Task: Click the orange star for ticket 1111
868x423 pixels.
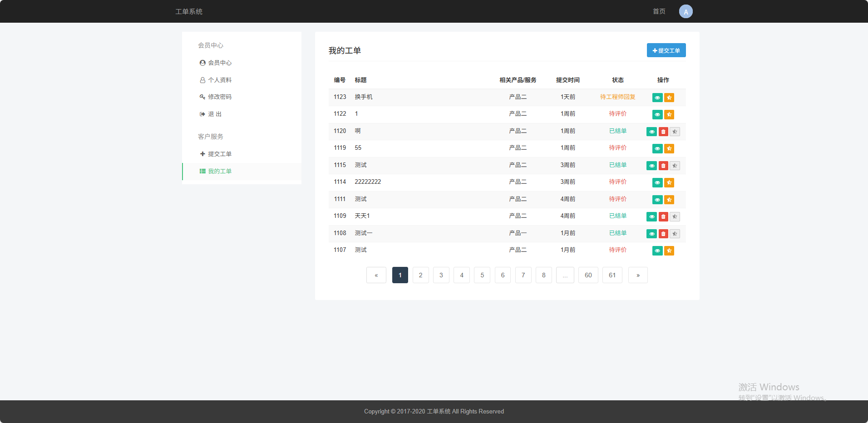Action: pos(669,200)
